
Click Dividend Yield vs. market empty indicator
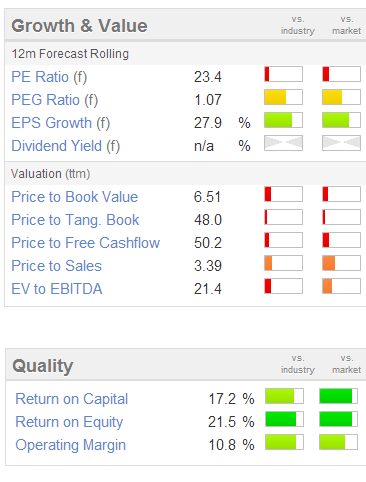[341, 143]
